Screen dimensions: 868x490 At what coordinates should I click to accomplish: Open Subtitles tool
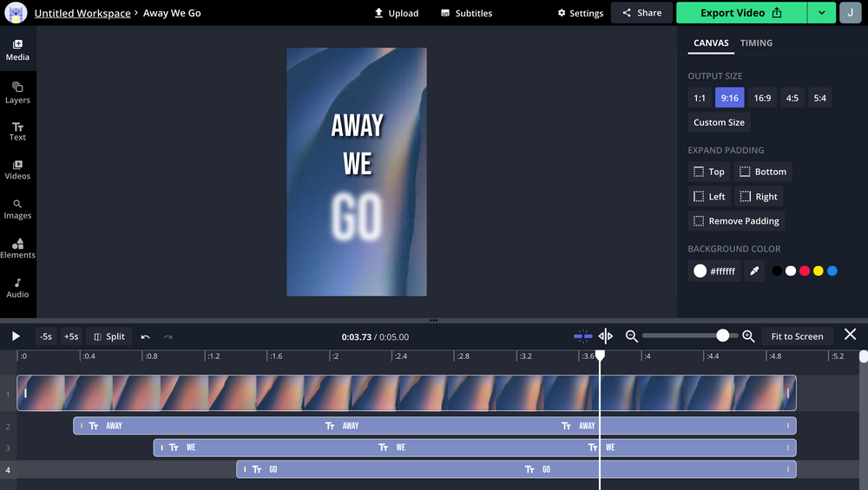point(467,13)
